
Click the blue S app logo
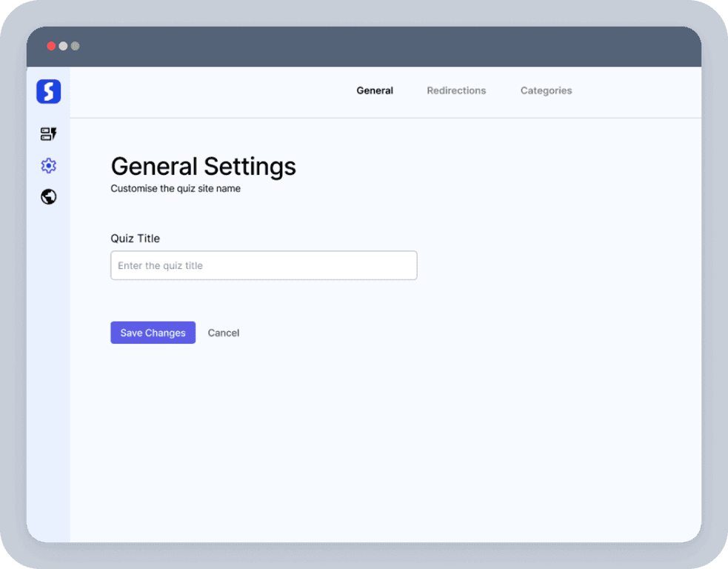click(48, 92)
